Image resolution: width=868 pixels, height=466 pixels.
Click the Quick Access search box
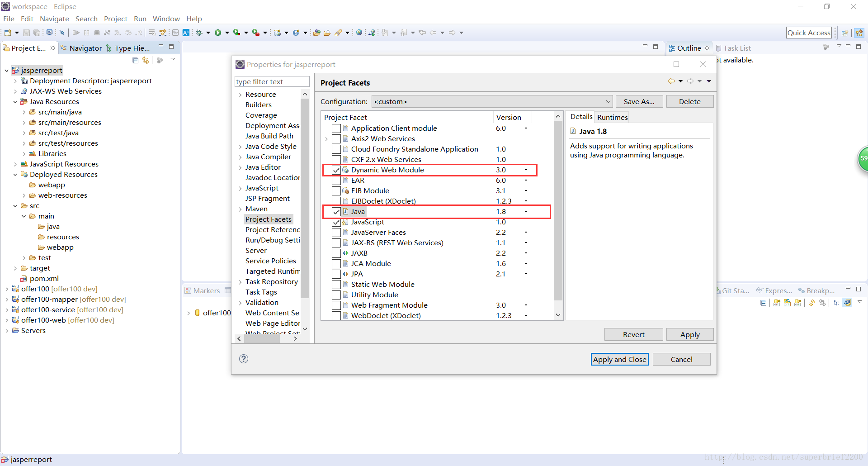pyautogui.click(x=809, y=33)
